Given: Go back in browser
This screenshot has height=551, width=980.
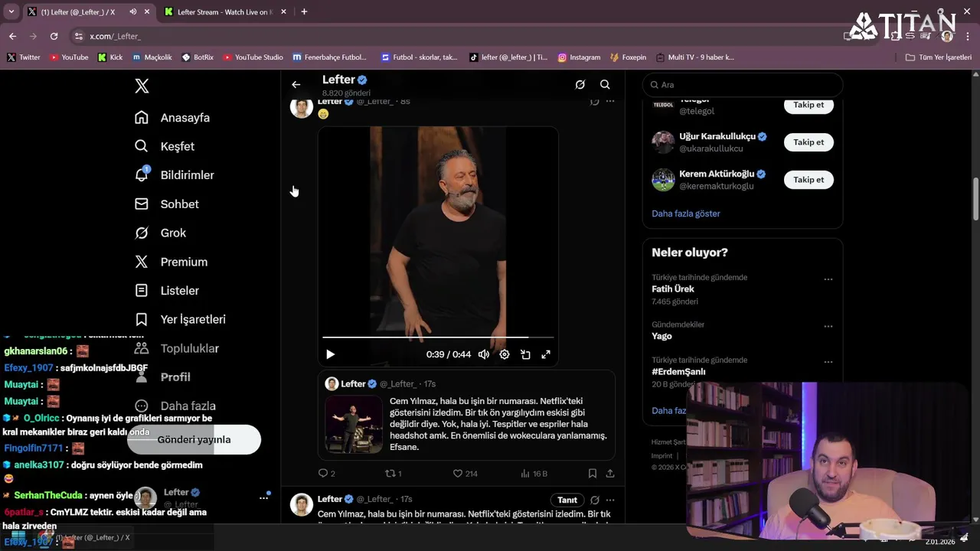Looking at the screenshot, I should (12, 36).
